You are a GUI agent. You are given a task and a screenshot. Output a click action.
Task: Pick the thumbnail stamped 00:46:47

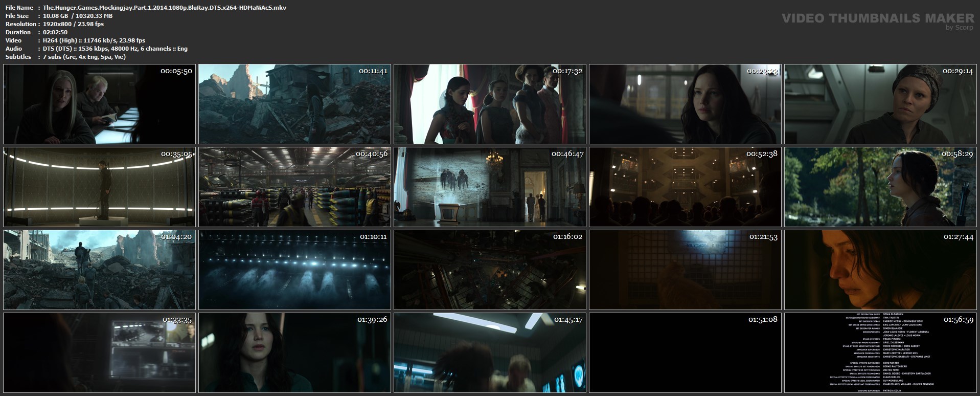[x=490, y=187]
